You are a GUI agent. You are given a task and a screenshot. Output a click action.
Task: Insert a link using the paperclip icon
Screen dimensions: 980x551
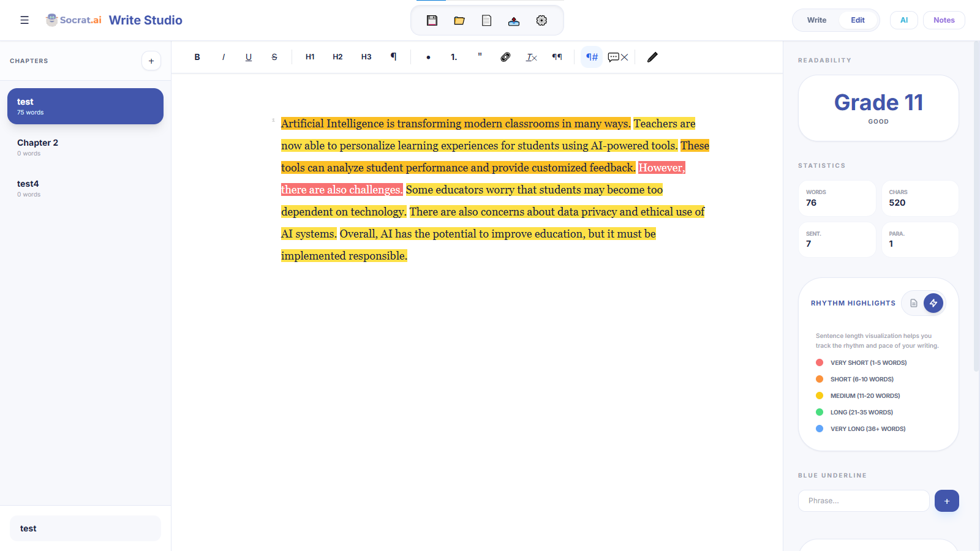[505, 57]
